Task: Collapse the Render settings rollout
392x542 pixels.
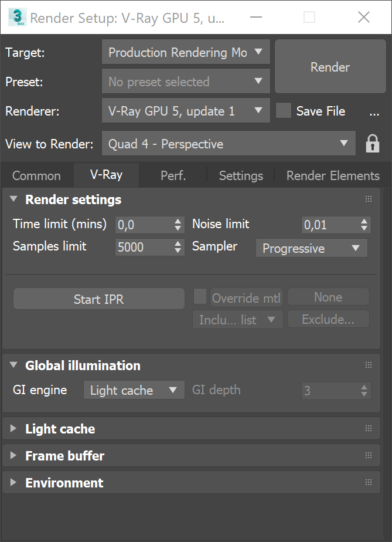Action: (x=14, y=199)
